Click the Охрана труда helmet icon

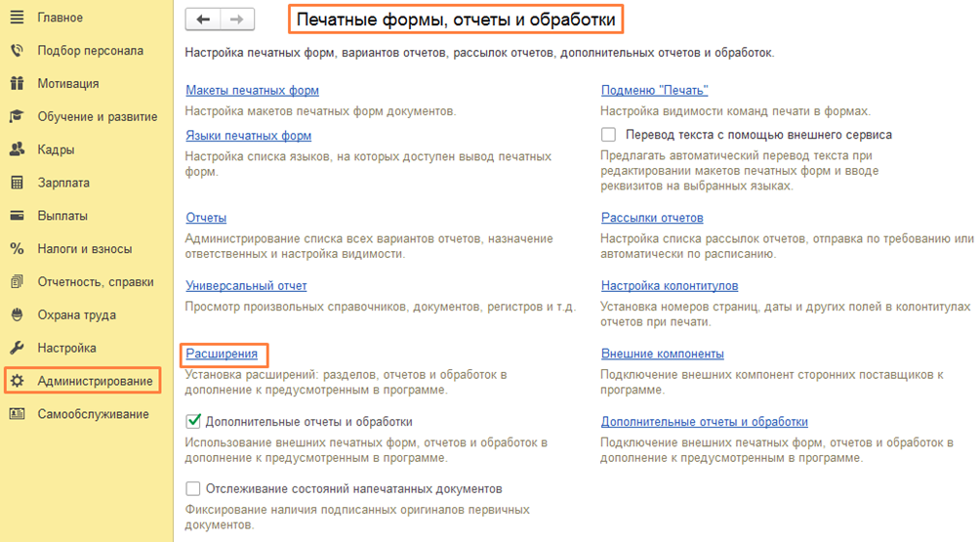17,315
